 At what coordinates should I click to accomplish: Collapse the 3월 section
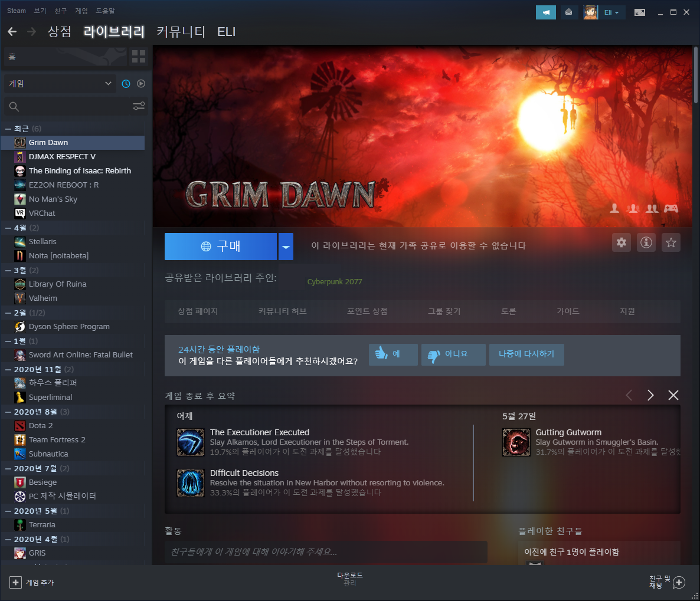click(8, 270)
